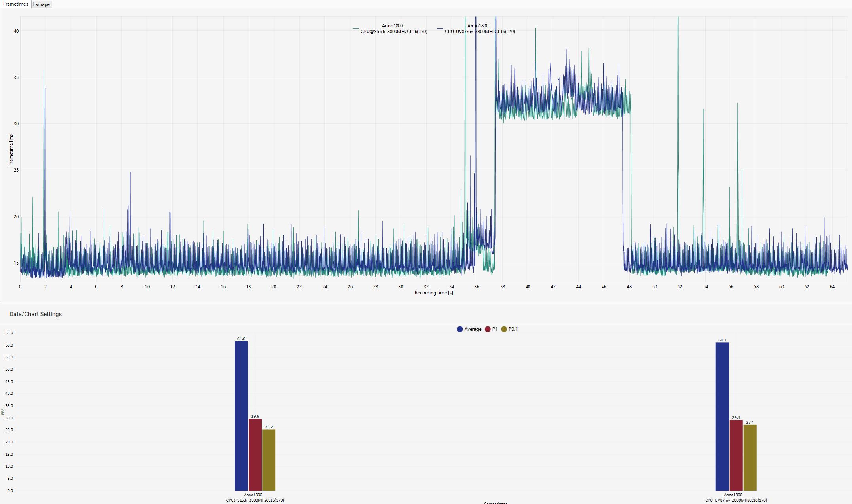Click the 40 tick on frametime axis

[16, 31]
